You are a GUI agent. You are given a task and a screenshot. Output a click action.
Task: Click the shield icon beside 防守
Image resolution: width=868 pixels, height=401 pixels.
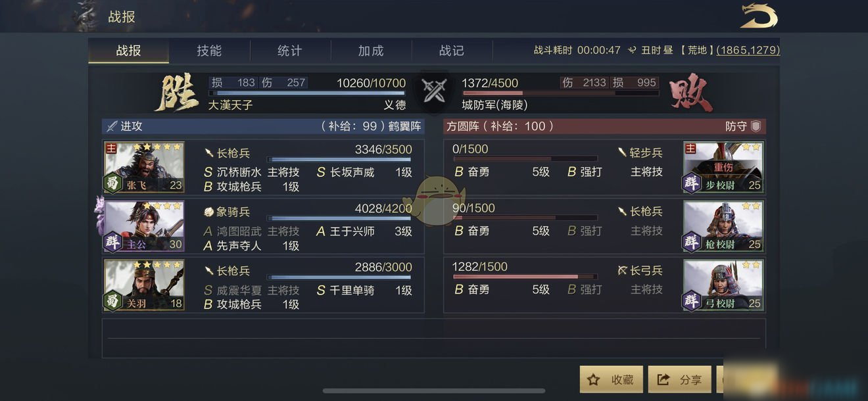756,126
